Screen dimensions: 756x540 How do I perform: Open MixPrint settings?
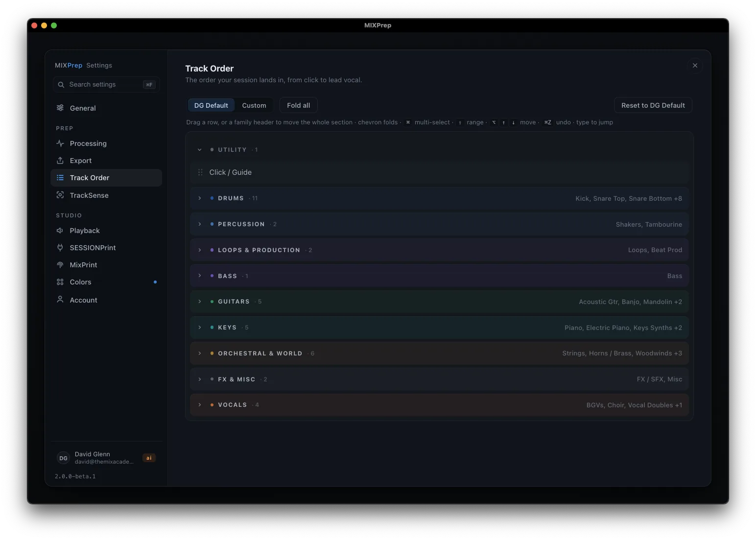click(x=106, y=265)
